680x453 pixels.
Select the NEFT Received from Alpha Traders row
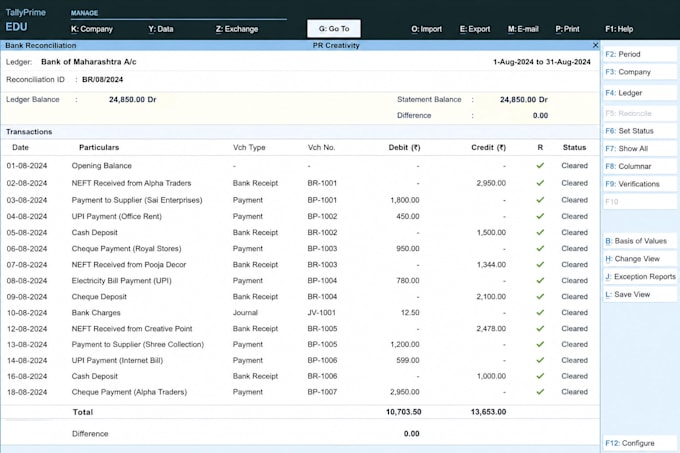(300, 183)
